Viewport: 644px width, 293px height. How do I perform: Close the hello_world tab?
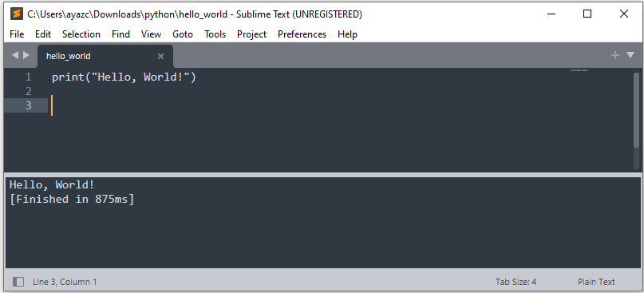coord(160,57)
